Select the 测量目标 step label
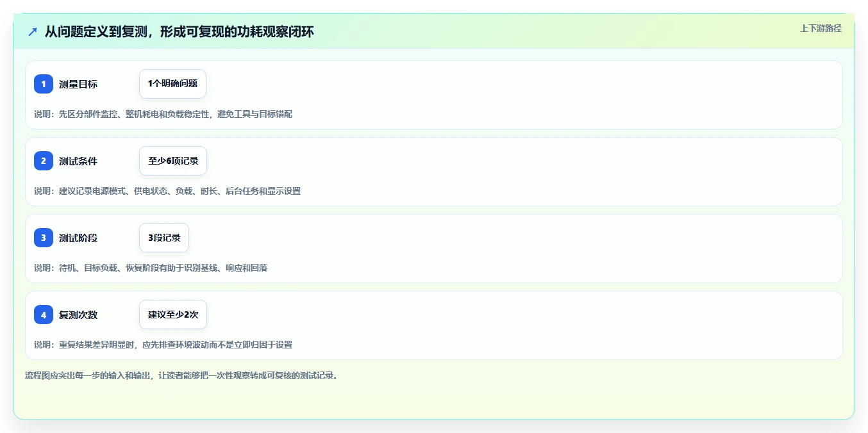Image resolution: width=868 pixels, height=433 pixels. tap(78, 84)
